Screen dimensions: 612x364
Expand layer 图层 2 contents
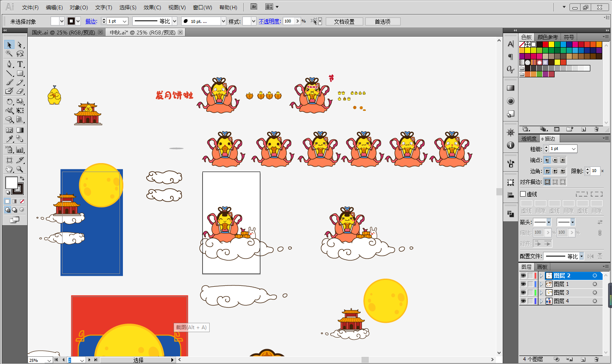[x=541, y=276]
